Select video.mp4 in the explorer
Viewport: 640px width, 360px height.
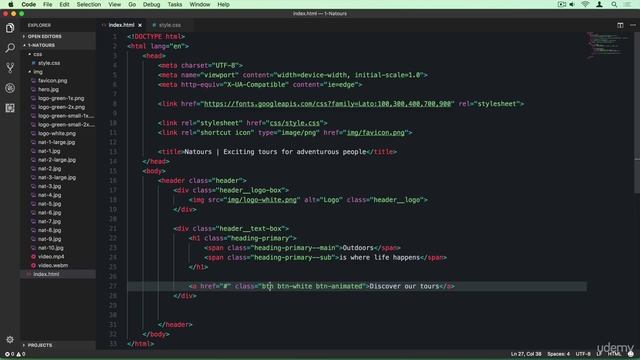[51, 257]
